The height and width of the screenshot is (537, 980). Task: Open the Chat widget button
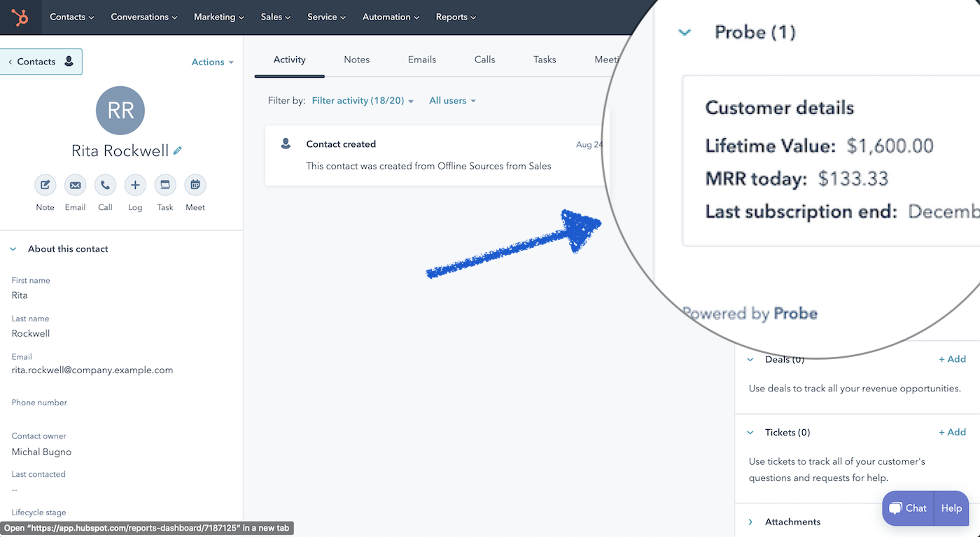[909, 508]
